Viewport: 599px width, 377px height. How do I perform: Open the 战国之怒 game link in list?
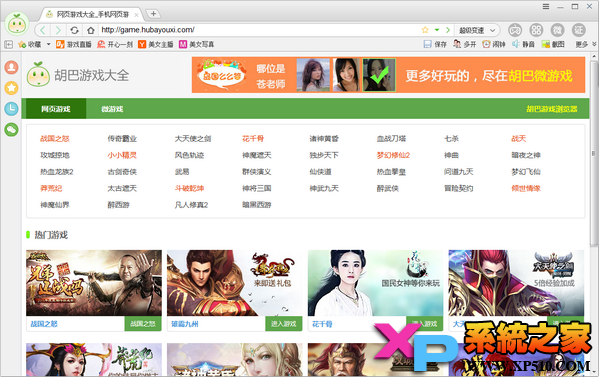pyautogui.click(x=55, y=139)
